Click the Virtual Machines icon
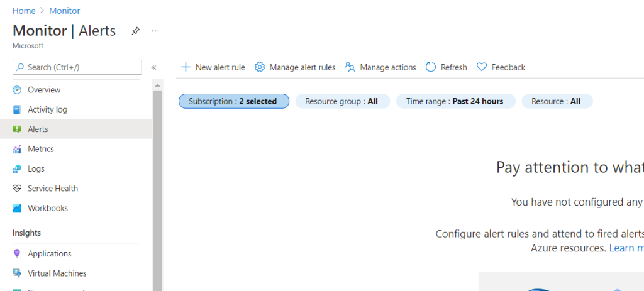This screenshot has height=291, width=644. [x=17, y=273]
